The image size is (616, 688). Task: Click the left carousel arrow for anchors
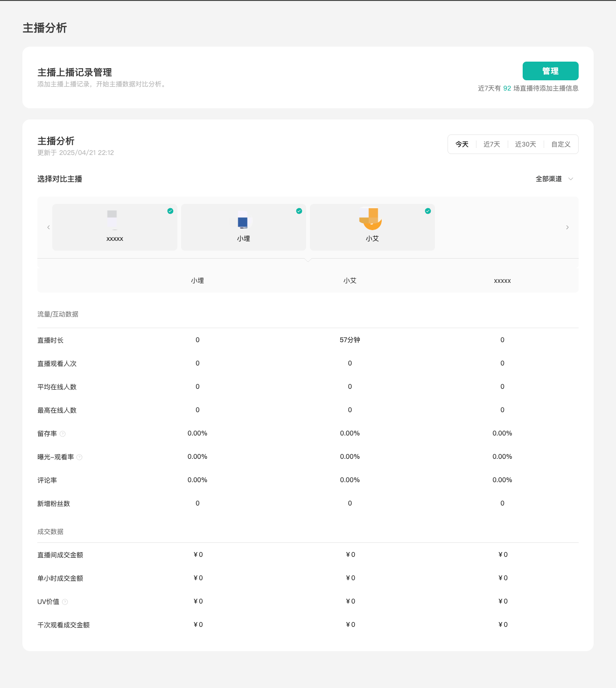point(49,227)
